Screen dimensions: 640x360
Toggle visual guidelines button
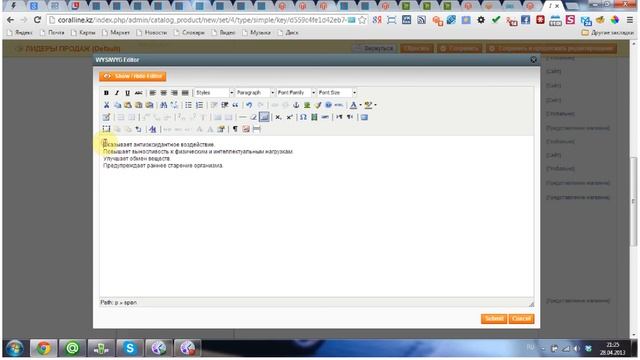tap(264, 117)
